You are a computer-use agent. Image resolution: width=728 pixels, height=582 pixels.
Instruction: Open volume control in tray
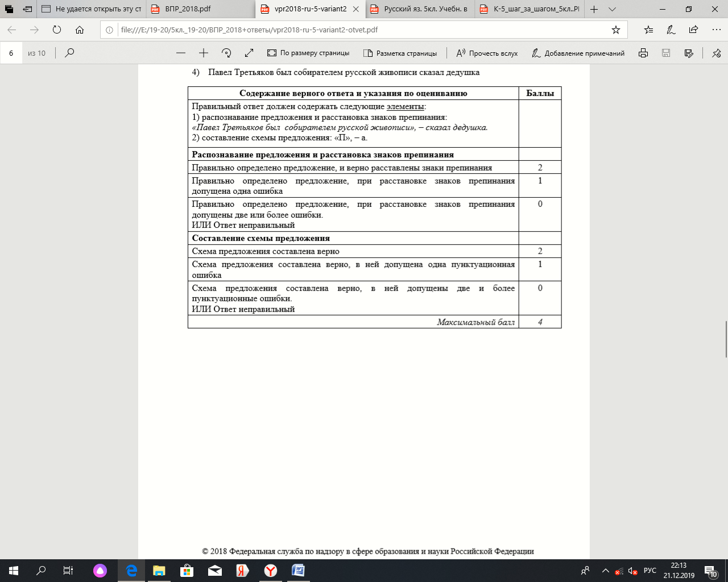tap(633, 571)
